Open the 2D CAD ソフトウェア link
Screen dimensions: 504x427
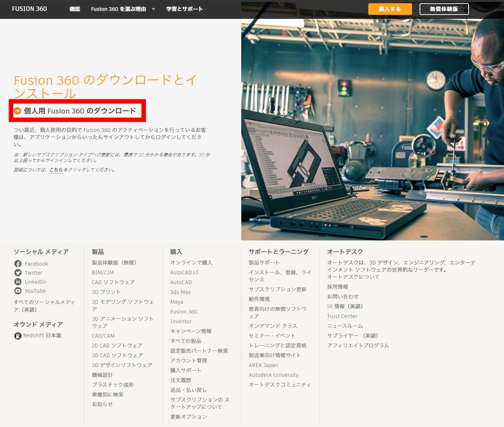point(117,346)
